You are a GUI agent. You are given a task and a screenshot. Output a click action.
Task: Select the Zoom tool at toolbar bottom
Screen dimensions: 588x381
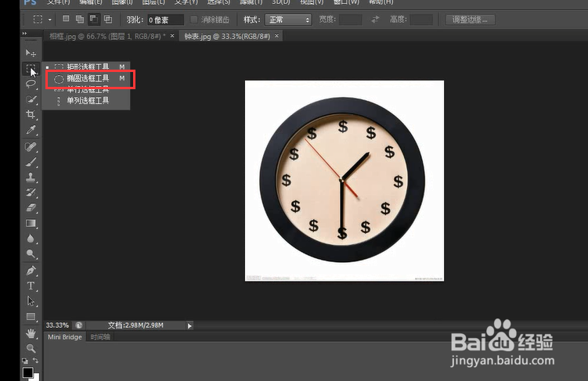click(31, 348)
